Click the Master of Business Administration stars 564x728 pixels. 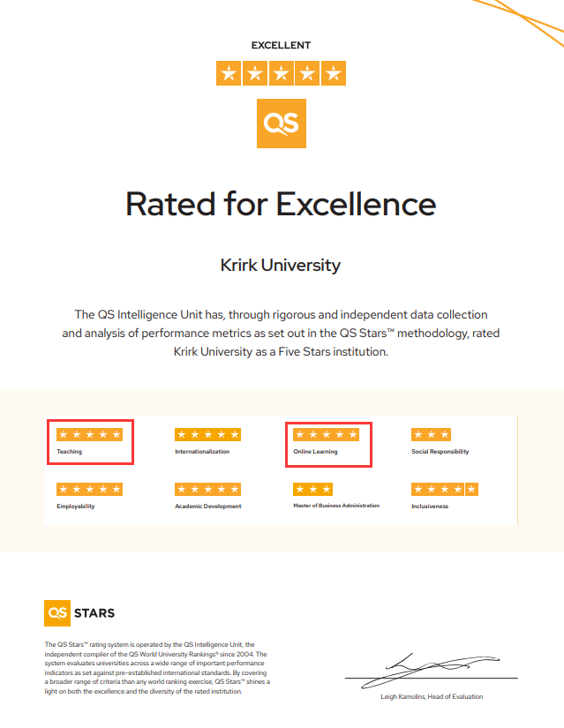[x=312, y=490]
